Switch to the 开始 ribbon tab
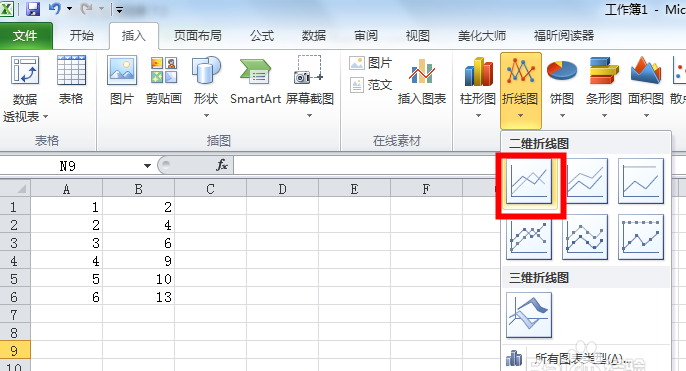Screen dimensions: 686x371 pyautogui.click(x=82, y=35)
